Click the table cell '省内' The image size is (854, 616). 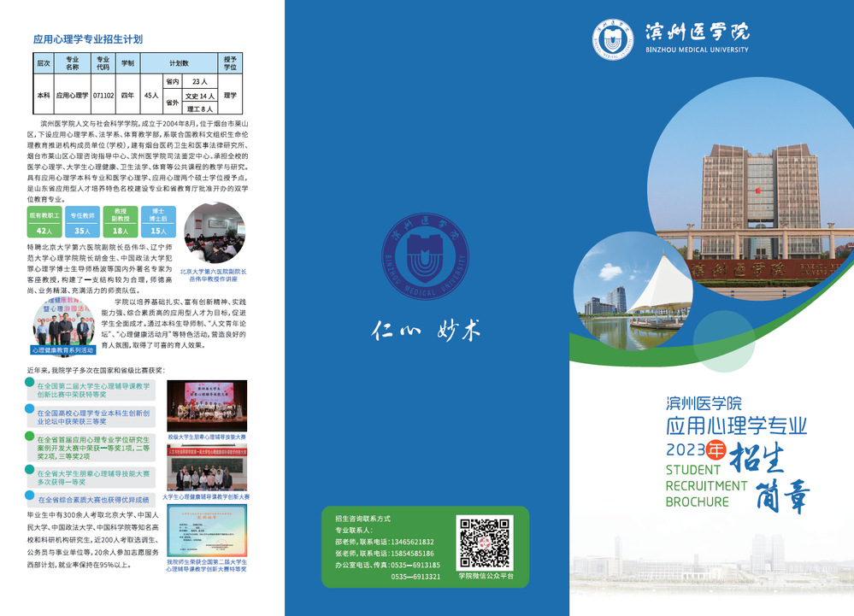tap(173, 82)
